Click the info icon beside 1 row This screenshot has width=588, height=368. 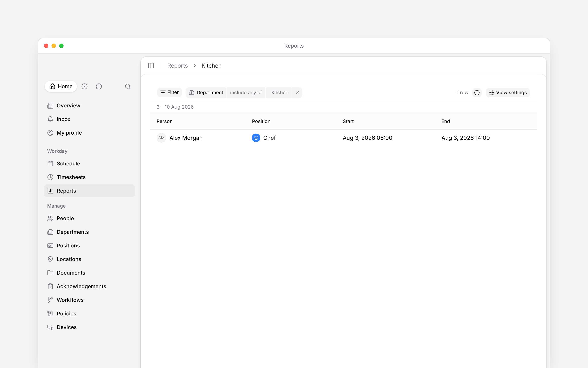tap(477, 92)
